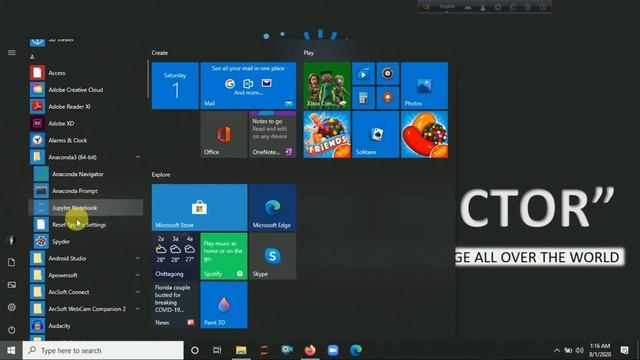Open the Solitaire tile
This screenshot has height=360, width=640.
pyautogui.click(x=376, y=134)
